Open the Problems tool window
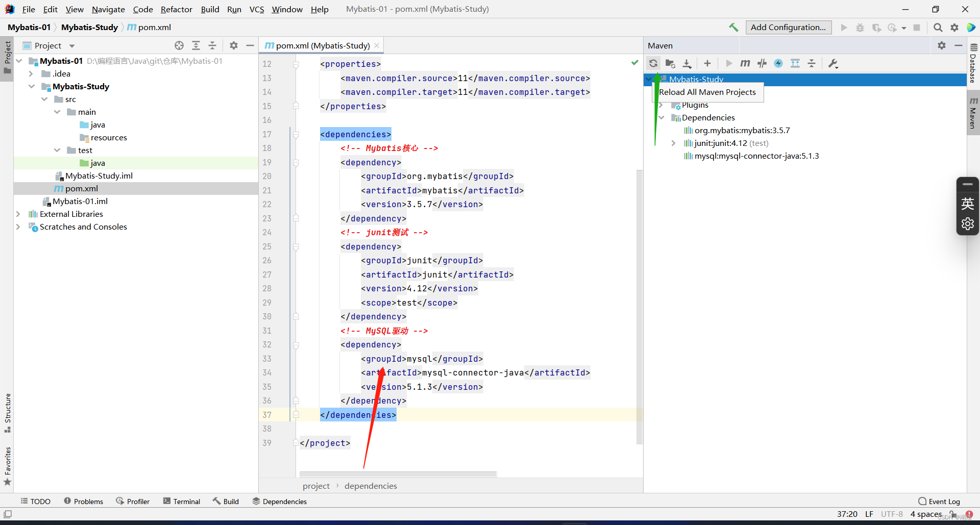Image resolution: width=980 pixels, height=525 pixels. (84, 502)
